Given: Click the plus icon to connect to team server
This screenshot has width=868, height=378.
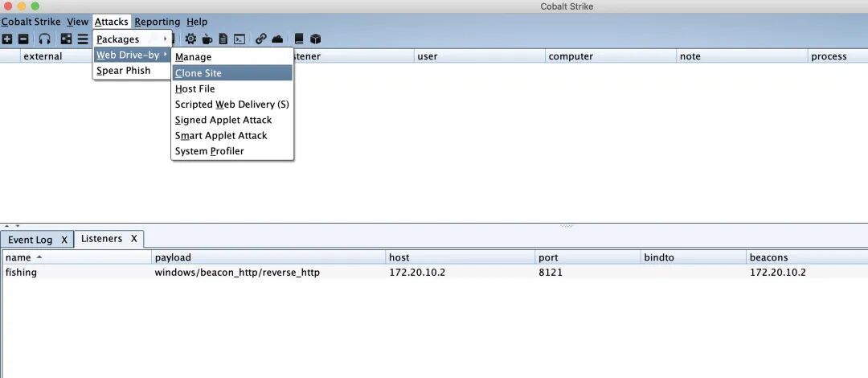Looking at the screenshot, I should coord(7,39).
